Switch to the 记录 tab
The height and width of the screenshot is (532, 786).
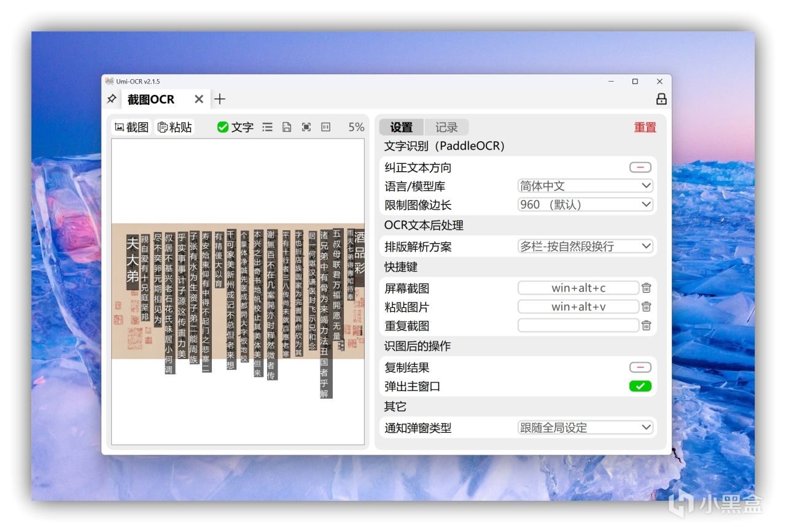446,127
